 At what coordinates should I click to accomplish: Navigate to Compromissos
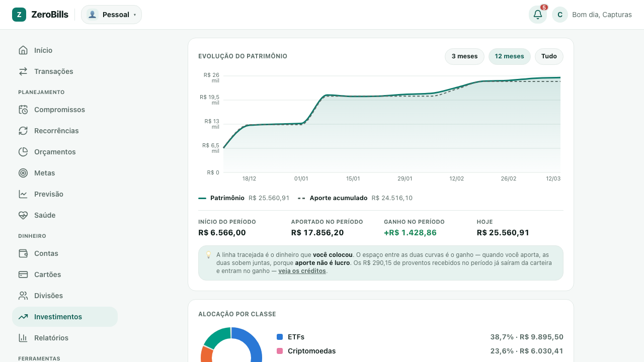tap(65, 110)
